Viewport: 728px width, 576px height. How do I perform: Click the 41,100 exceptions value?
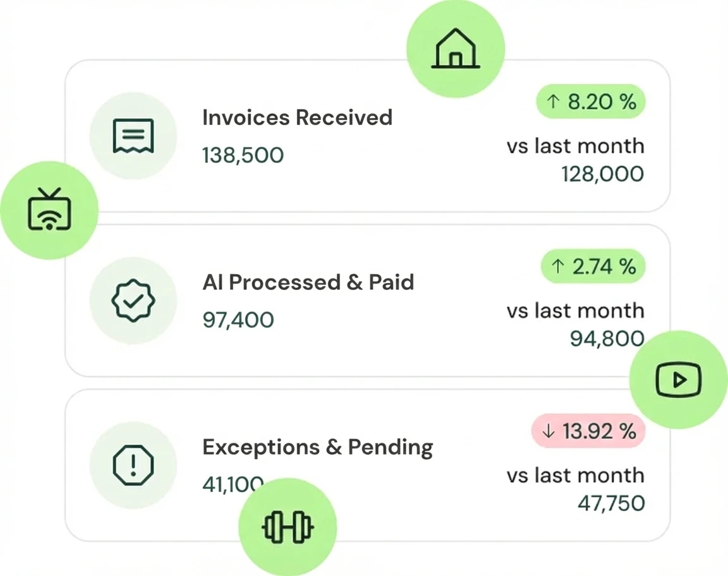(x=231, y=484)
